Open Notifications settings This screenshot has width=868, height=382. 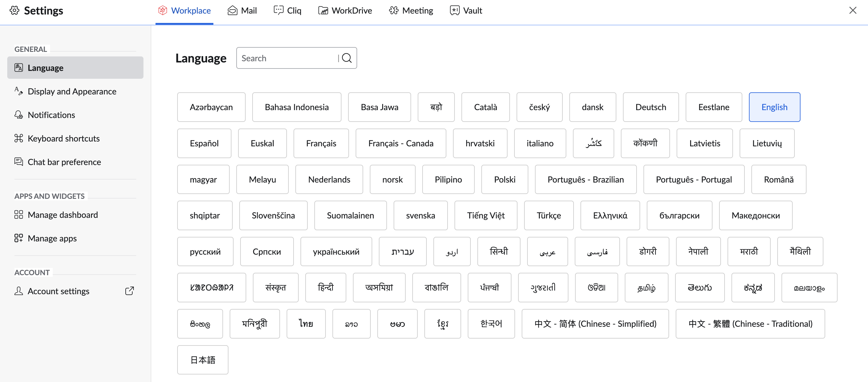coord(75,115)
